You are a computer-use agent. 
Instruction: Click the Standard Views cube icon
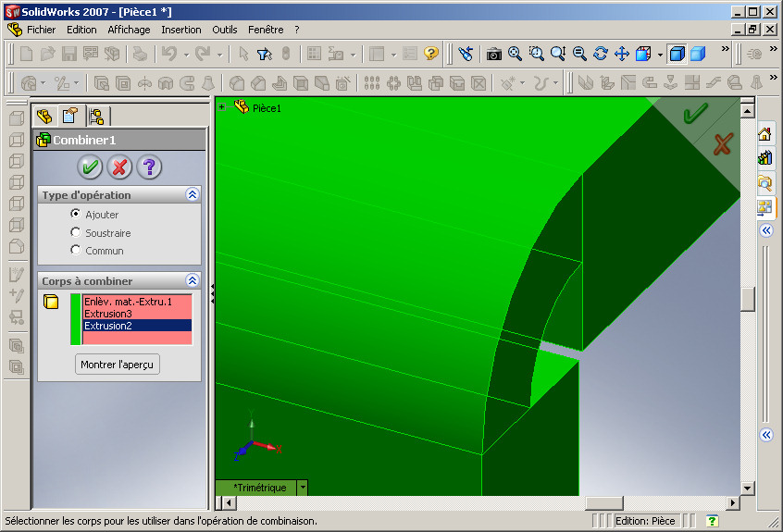coord(643,54)
